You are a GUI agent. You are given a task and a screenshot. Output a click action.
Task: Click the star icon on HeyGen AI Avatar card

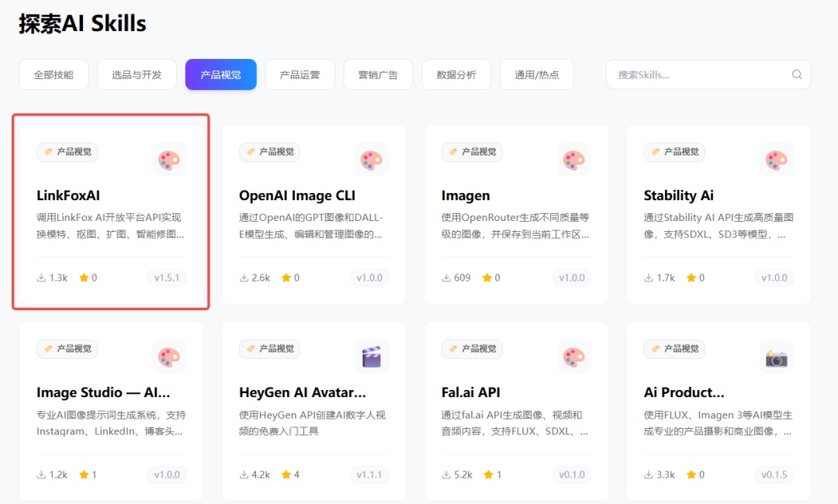coord(286,475)
